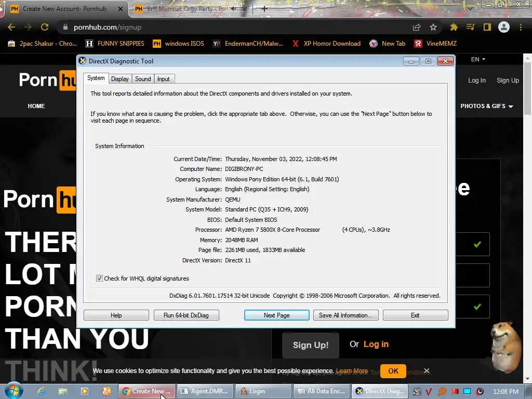Click the first system tray icon
This screenshot has height=399, width=532.
coord(417,392)
